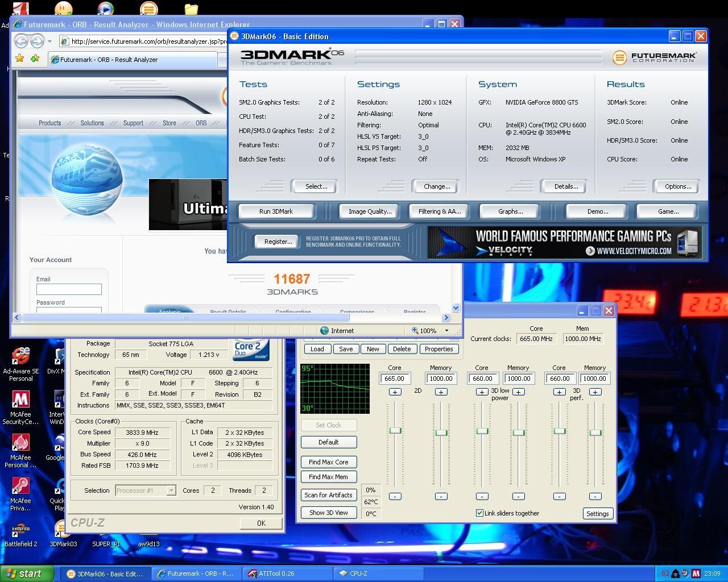Click Scan for Artifacts in ATITool
This screenshot has height=582, width=728.
point(329,495)
